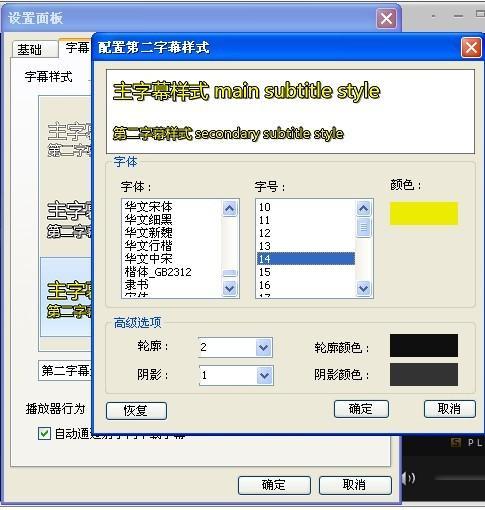Screen dimensions: 485x510
Task: Click font size list scrollbar thumb
Action: [363, 227]
